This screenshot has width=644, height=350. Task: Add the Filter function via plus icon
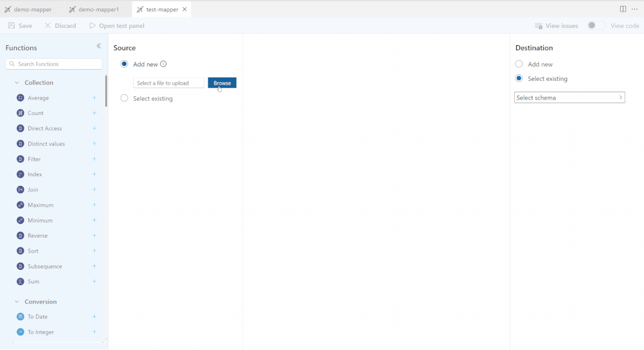(x=94, y=159)
